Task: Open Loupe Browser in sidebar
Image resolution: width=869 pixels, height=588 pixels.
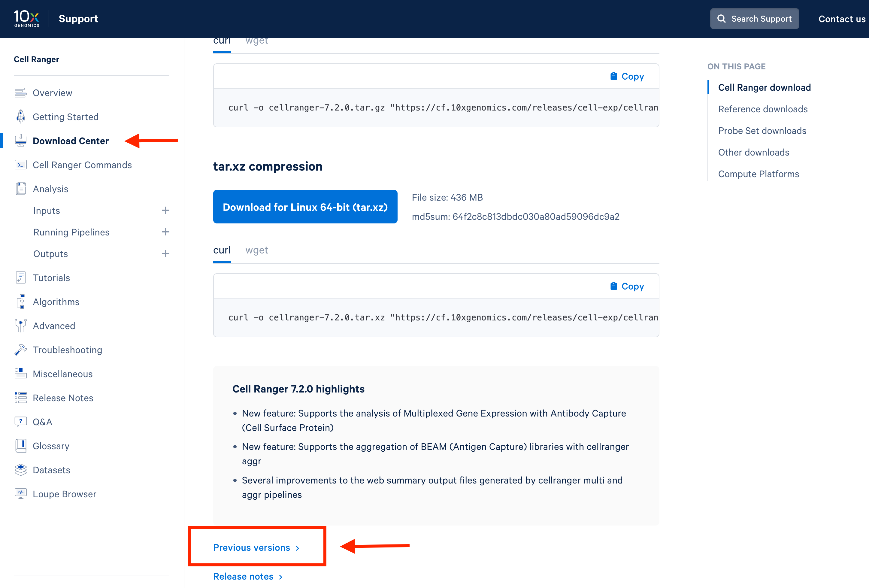Action: [64, 494]
